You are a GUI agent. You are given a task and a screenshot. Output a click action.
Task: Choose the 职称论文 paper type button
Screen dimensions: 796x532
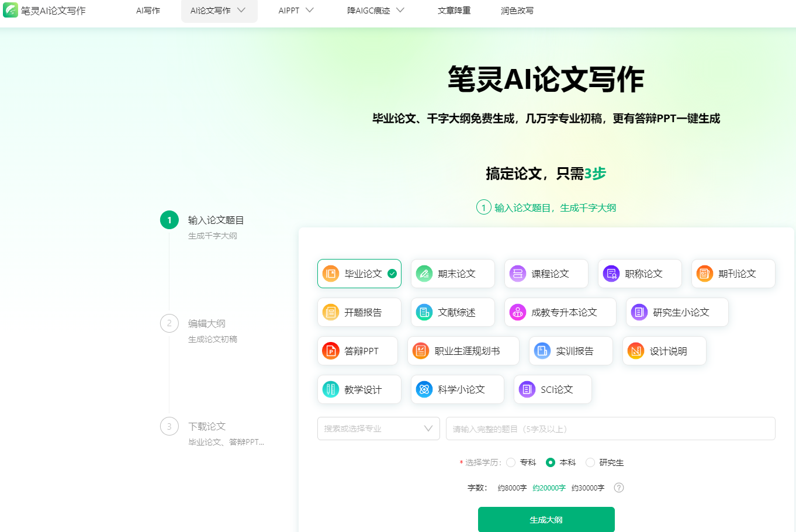pos(640,274)
